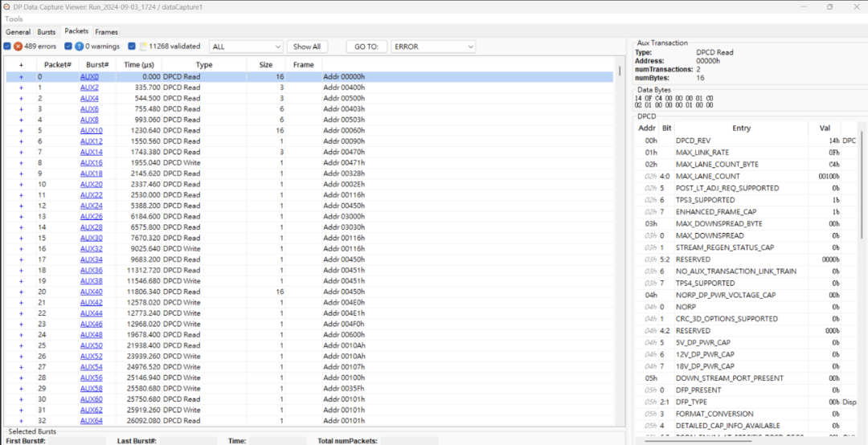Screen dimensions: 868x445
Task: Open burst link AUX52
Action: click(92, 357)
